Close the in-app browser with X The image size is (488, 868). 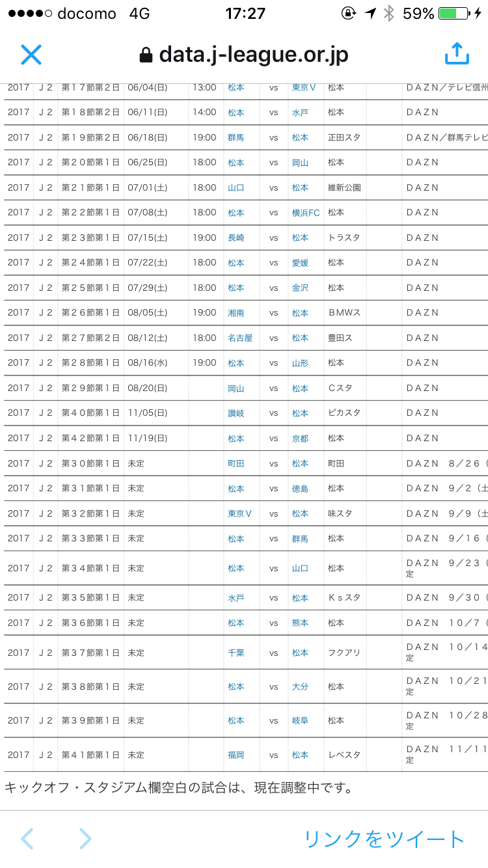click(31, 55)
